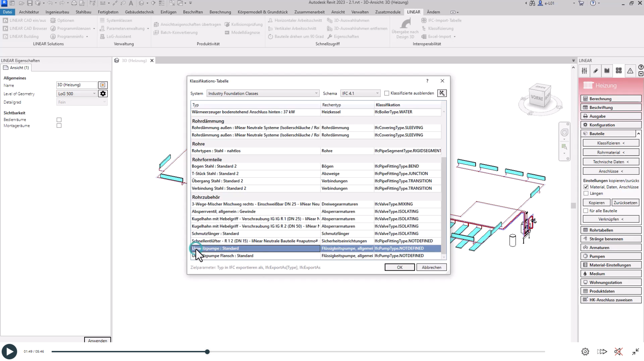Click the icon next to Name field
This screenshot has height=361, width=644.
(x=103, y=85)
